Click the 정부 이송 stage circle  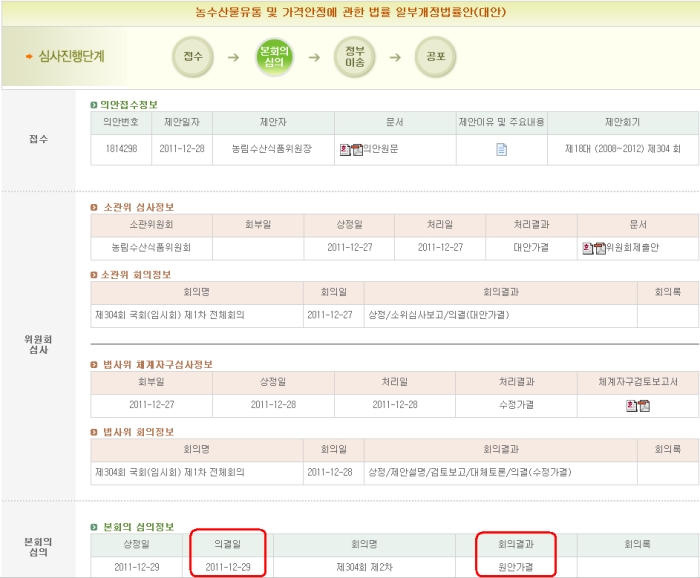[x=354, y=57]
